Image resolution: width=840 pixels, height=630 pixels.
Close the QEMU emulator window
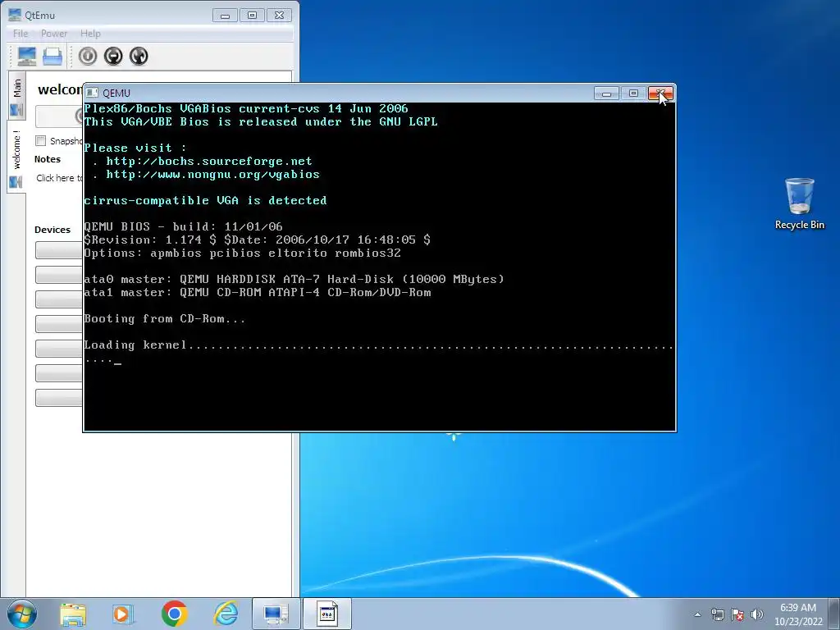[660, 94]
